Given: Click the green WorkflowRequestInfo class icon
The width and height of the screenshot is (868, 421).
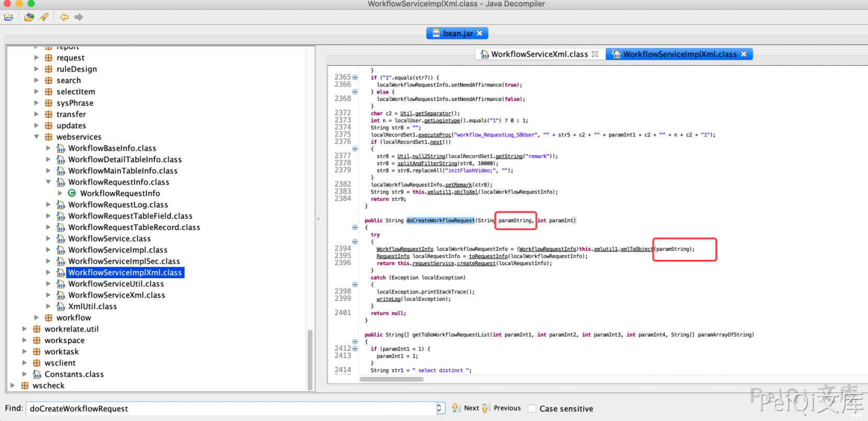Looking at the screenshot, I should [x=72, y=194].
